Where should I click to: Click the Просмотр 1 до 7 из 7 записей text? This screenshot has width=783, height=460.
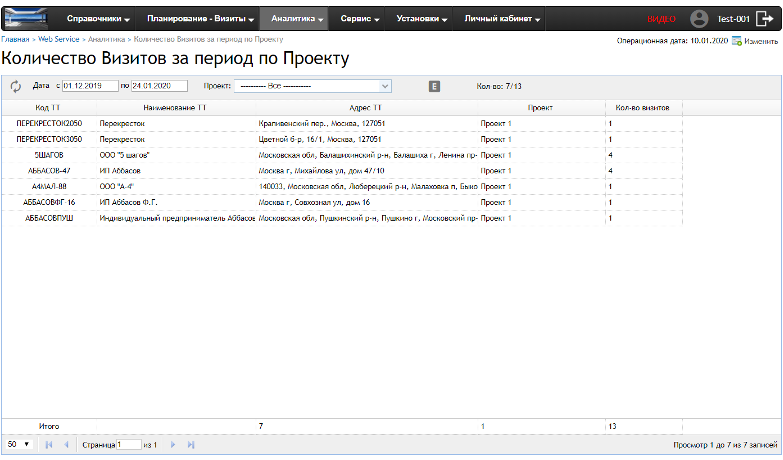pyautogui.click(x=725, y=445)
